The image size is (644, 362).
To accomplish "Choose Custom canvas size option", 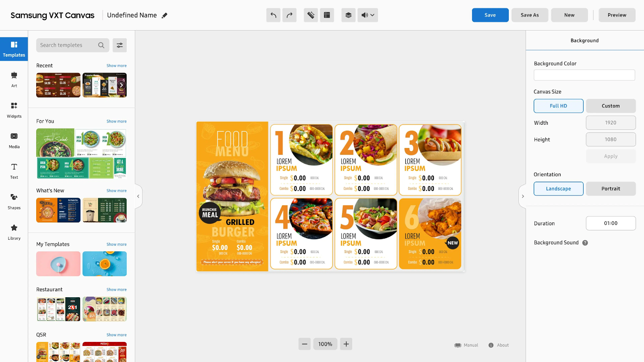I will [x=611, y=106].
